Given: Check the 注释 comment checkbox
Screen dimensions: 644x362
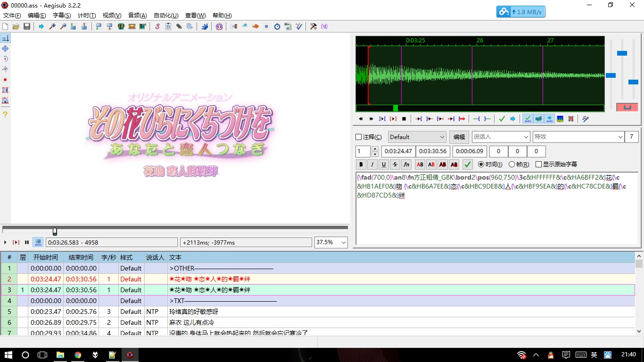Looking at the screenshot, I should [x=358, y=137].
